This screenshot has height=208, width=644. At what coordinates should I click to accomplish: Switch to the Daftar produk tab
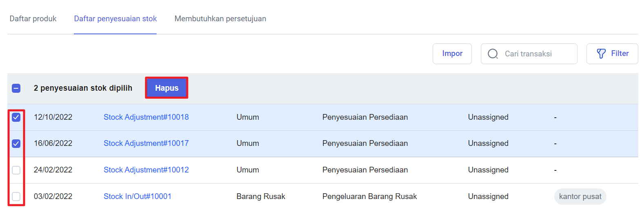click(x=33, y=19)
